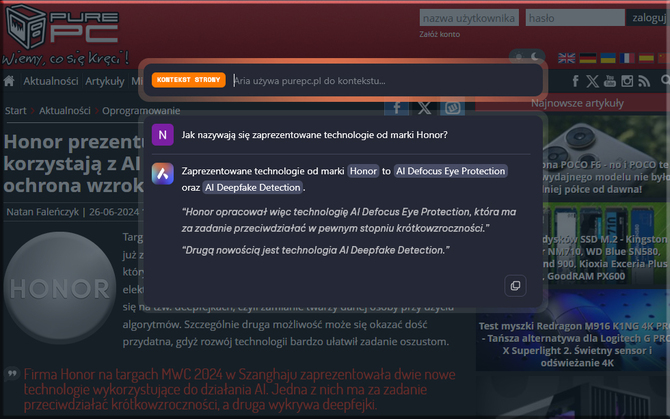Click the quote about AI Deepfake Detection
This screenshot has width=670, height=419.
click(315, 250)
